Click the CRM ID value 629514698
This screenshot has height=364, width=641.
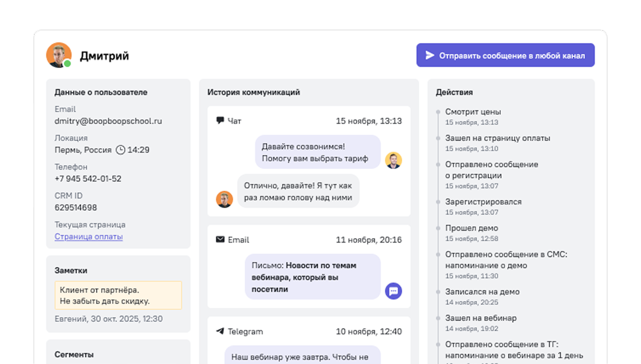tap(76, 207)
